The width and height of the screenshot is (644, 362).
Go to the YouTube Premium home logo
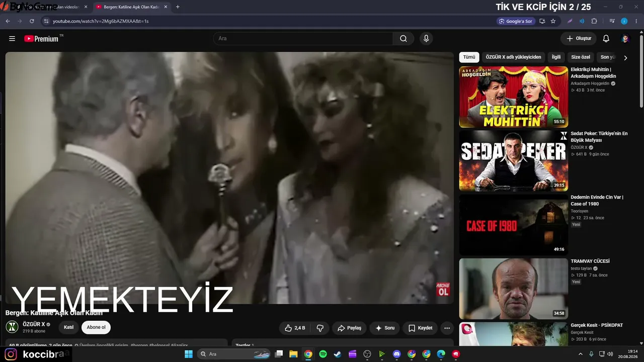[x=41, y=39]
